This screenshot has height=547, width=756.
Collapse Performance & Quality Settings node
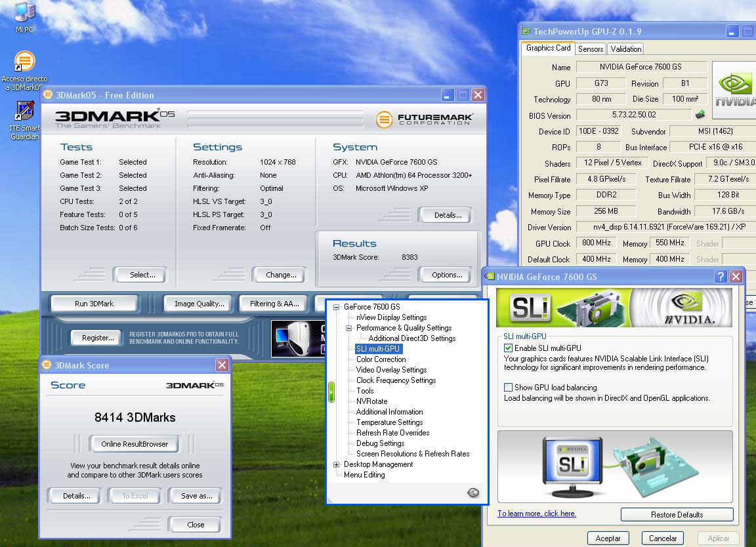coord(348,328)
